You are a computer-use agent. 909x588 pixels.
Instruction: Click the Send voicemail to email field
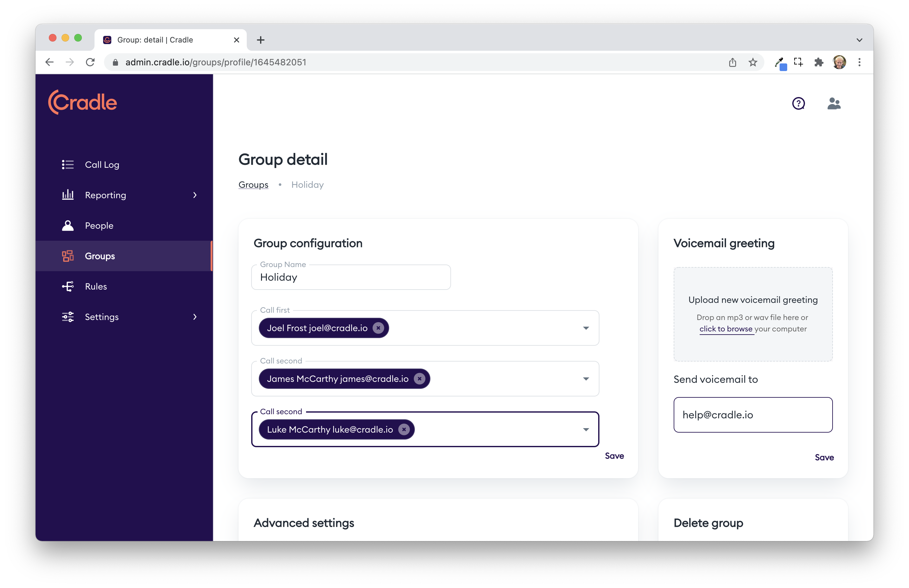click(752, 415)
